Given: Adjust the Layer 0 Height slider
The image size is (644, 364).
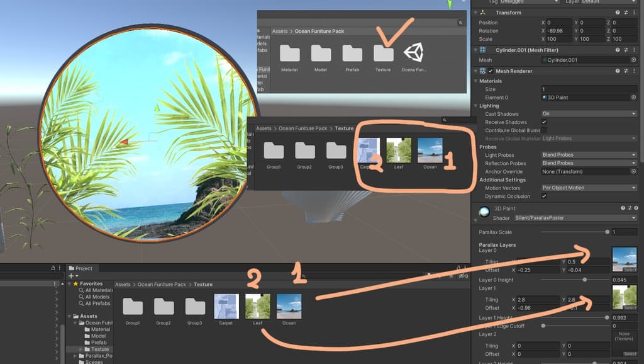Looking at the screenshot, I should click(575, 280).
